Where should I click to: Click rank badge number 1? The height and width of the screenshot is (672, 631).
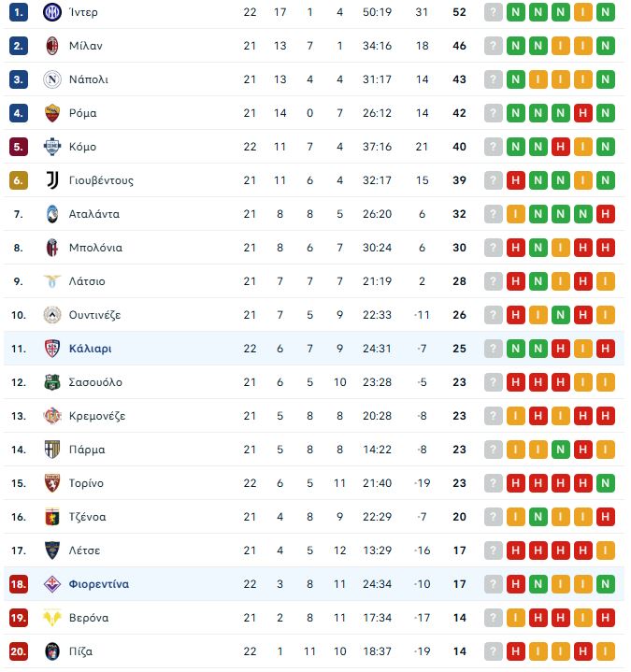(x=19, y=12)
